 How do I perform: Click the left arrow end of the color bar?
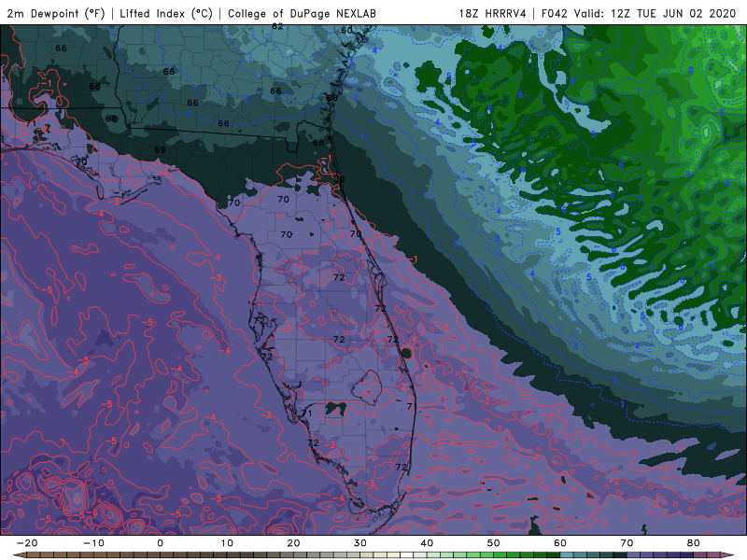click(19, 555)
